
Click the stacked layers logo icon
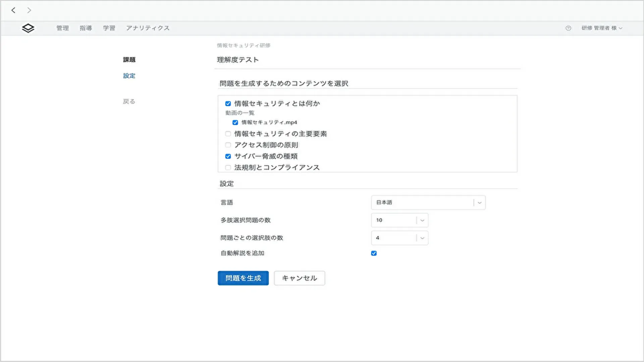(x=28, y=28)
